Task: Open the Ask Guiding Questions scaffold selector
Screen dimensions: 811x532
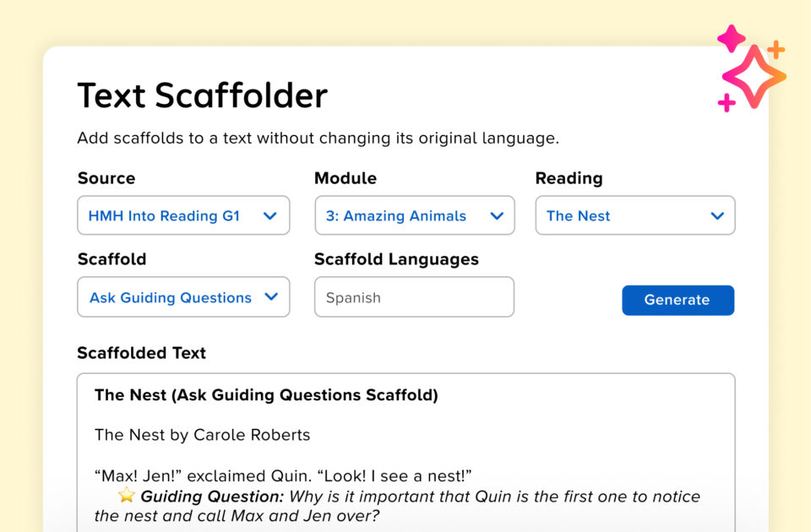Action: [x=183, y=296]
